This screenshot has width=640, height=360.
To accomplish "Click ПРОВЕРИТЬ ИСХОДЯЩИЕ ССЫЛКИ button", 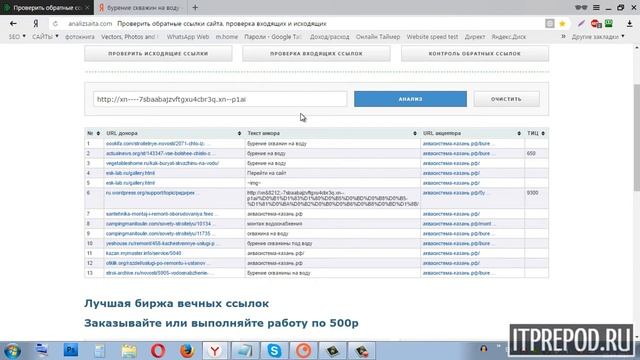I will (158, 54).
